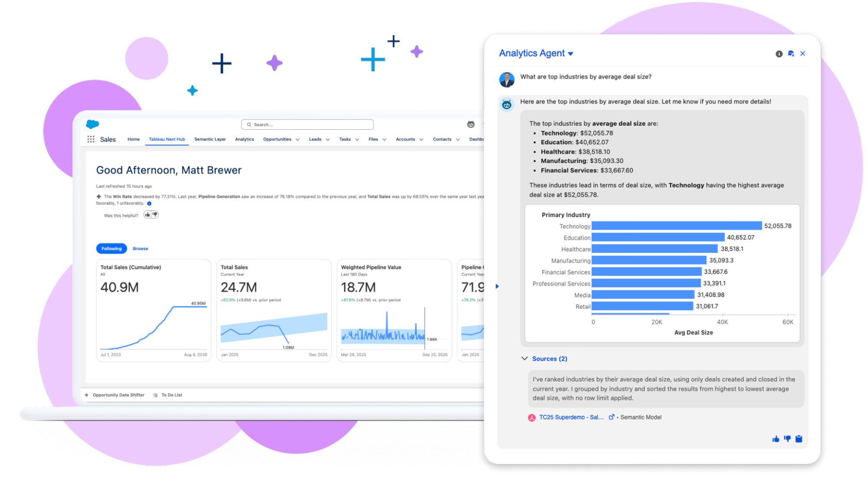This screenshot has width=868, height=488.
Task: Click info icon after unfavorably text
Action: click(149, 203)
